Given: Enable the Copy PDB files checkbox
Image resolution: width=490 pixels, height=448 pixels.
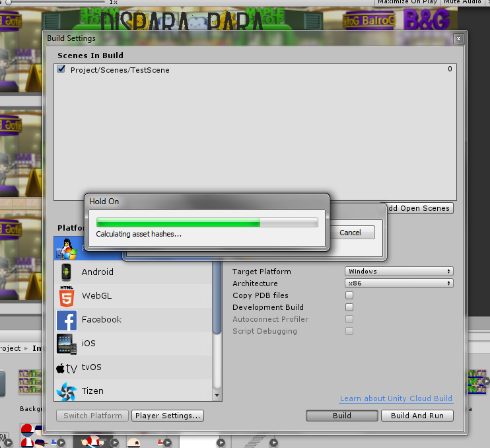Looking at the screenshot, I should click(349, 295).
